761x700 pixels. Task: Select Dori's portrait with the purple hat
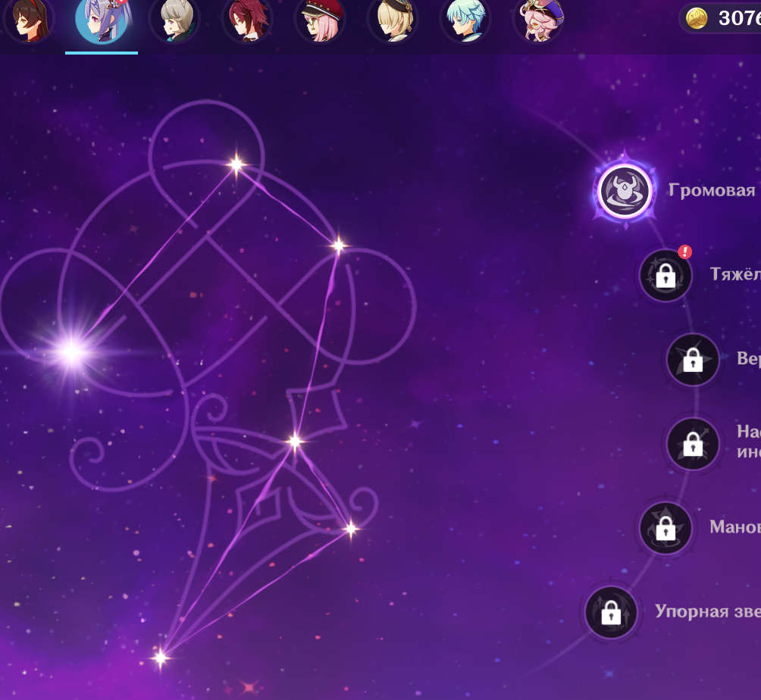[539, 20]
